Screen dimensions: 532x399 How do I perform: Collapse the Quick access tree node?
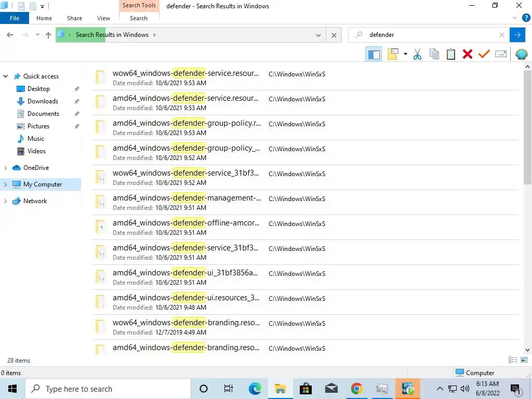click(5, 76)
